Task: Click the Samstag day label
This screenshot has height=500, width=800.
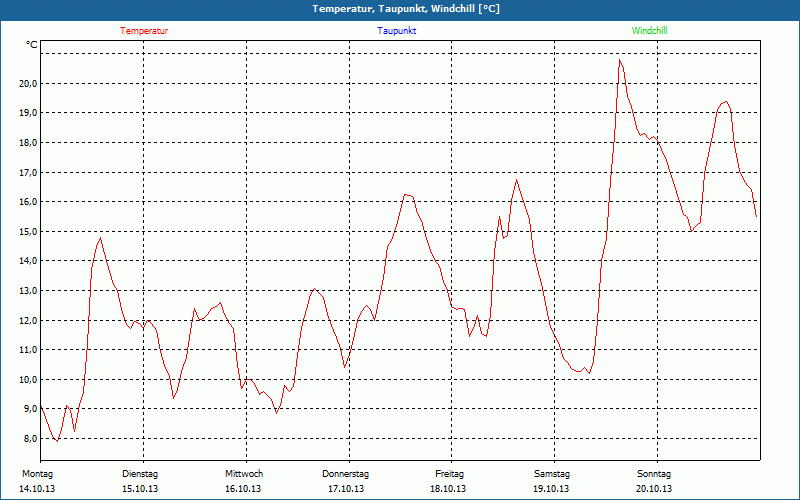Action: click(x=552, y=474)
